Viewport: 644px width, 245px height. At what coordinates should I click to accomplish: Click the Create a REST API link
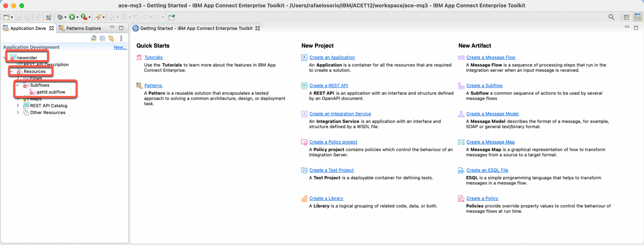click(x=328, y=86)
